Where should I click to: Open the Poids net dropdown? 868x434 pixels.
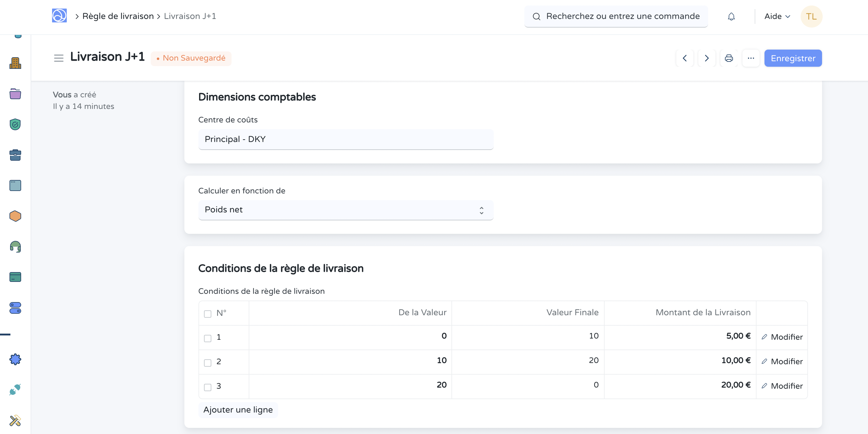coord(346,210)
